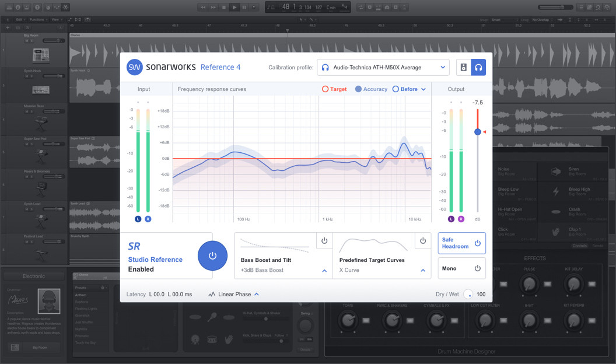616x364 pixels.
Task: Open the View menu in Logic tracks area
Action: [x=56, y=20]
